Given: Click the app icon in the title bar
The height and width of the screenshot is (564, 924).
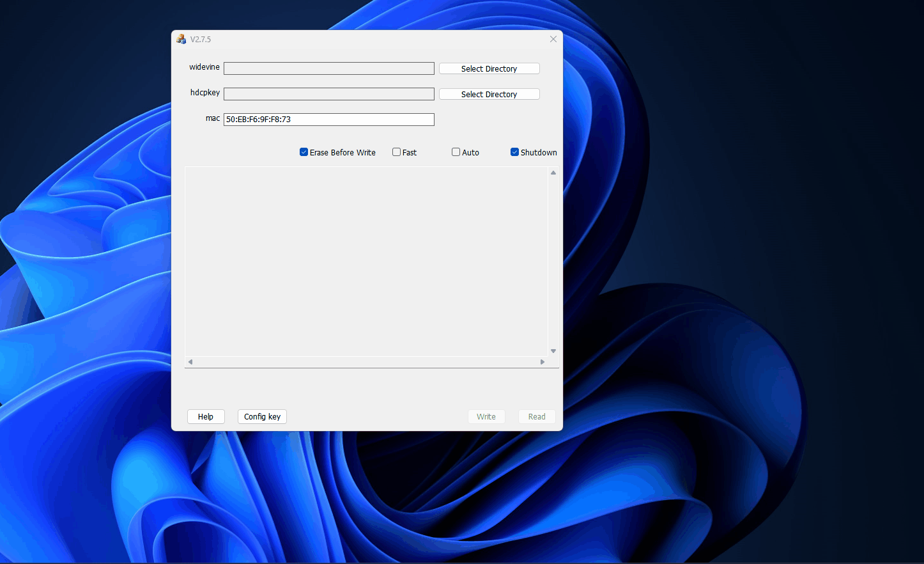Looking at the screenshot, I should click(181, 39).
